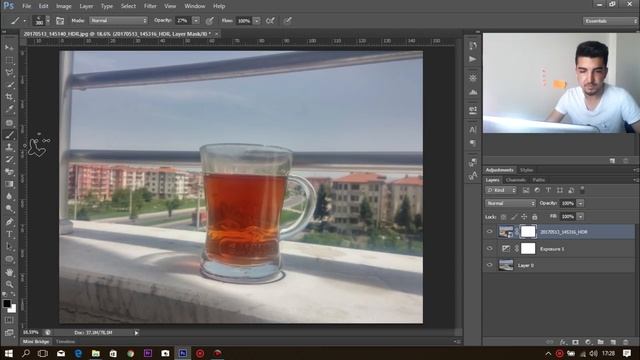Filter layers by adjustment layers icon
640x360 pixels.
pos(537,190)
